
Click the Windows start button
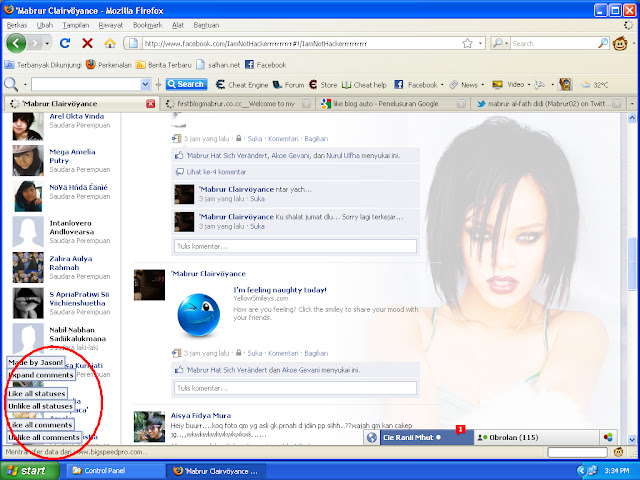point(29,471)
